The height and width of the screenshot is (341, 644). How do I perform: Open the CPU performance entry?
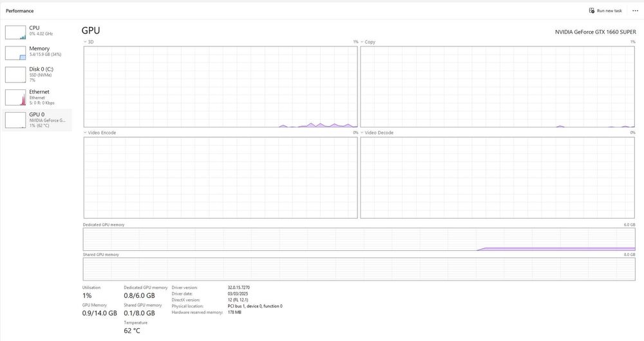(37, 32)
